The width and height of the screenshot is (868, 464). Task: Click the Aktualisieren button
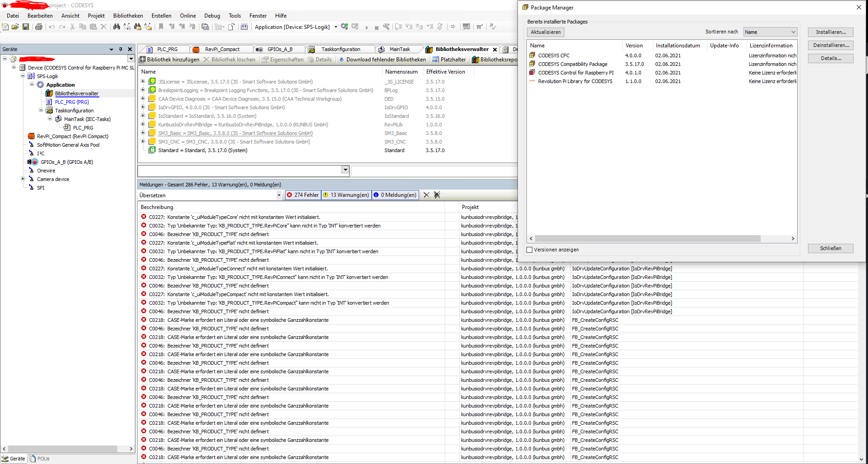[545, 32]
